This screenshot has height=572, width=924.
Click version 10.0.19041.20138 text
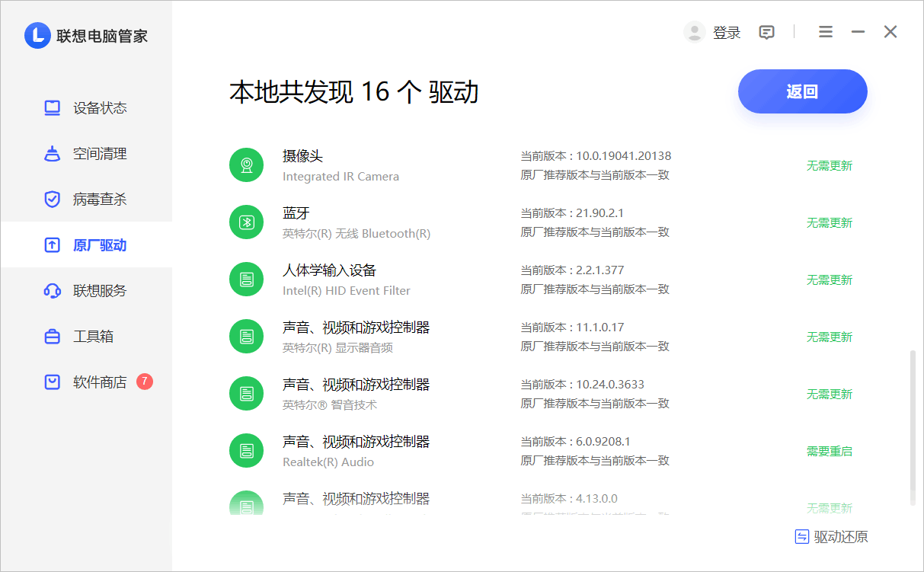click(x=623, y=156)
